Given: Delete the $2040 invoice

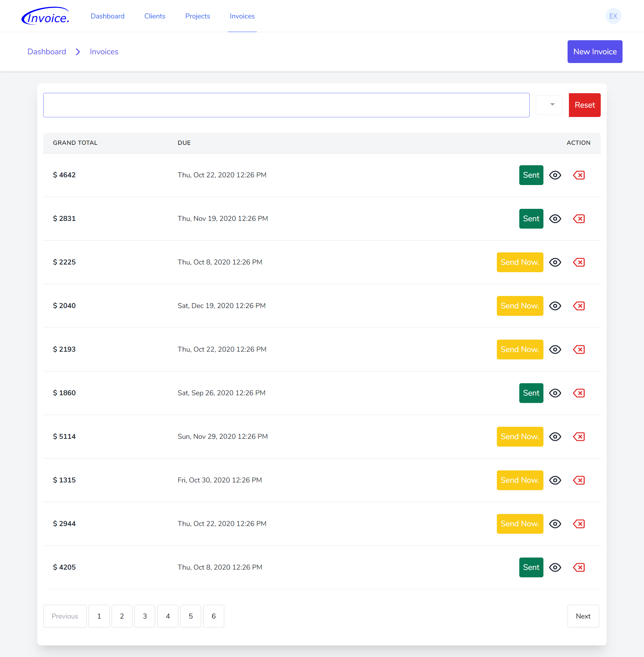Looking at the screenshot, I should [x=579, y=306].
